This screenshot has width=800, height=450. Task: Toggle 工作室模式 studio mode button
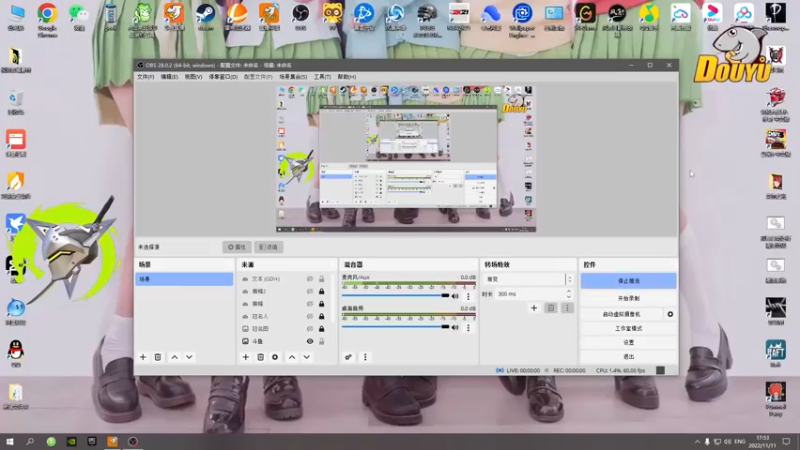[629, 329]
